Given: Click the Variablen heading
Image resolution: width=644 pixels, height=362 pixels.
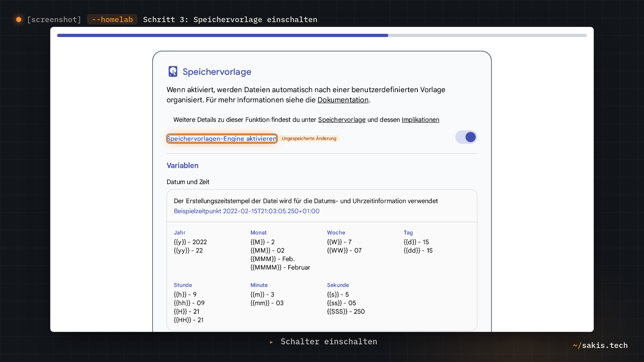Looking at the screenshot, I should (182, 165).
